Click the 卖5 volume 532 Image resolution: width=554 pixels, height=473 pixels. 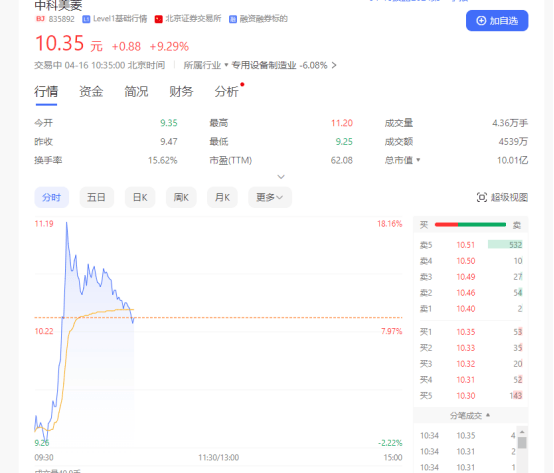tap(515, 245)
